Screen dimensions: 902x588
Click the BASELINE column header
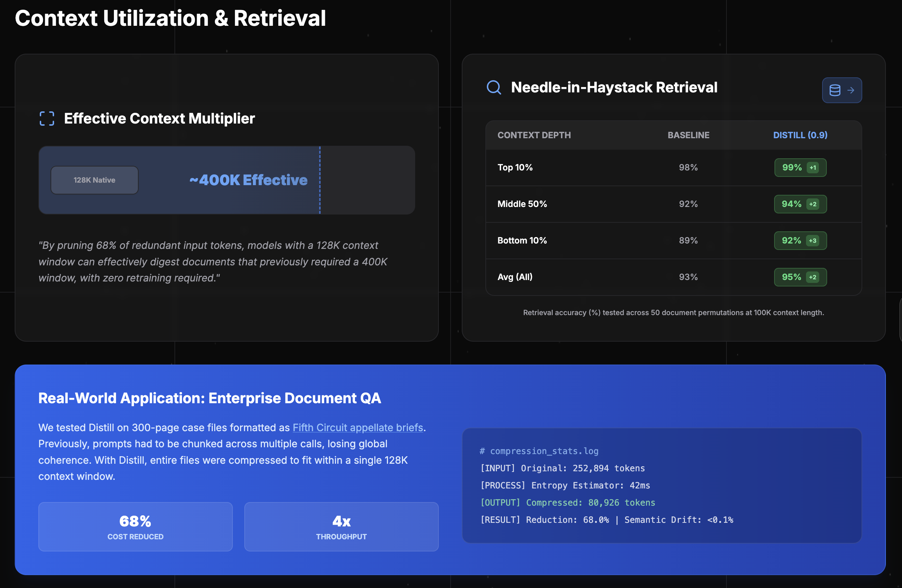pos(688,135)
